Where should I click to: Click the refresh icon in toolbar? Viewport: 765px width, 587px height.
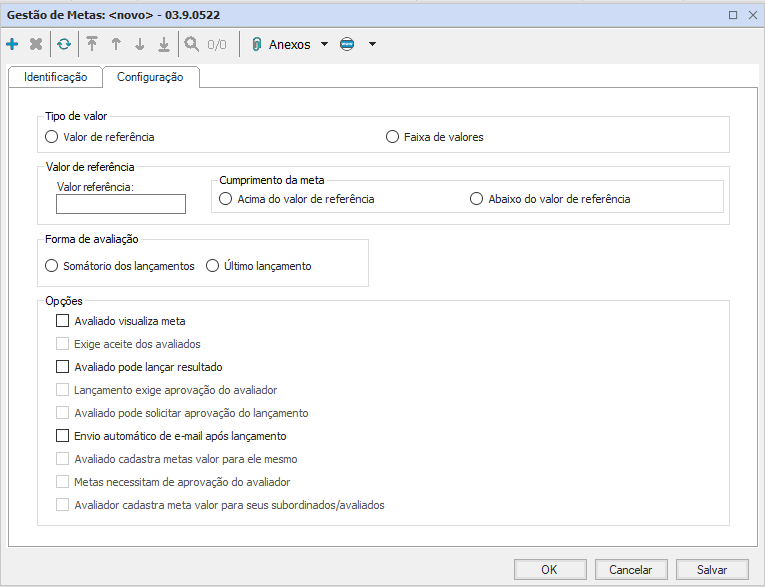(64, 45)
